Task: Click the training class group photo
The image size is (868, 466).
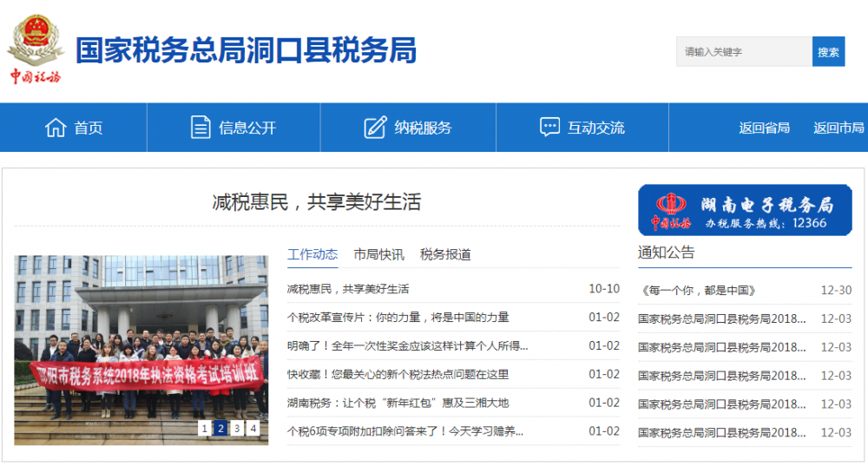Action: (141, 347)
